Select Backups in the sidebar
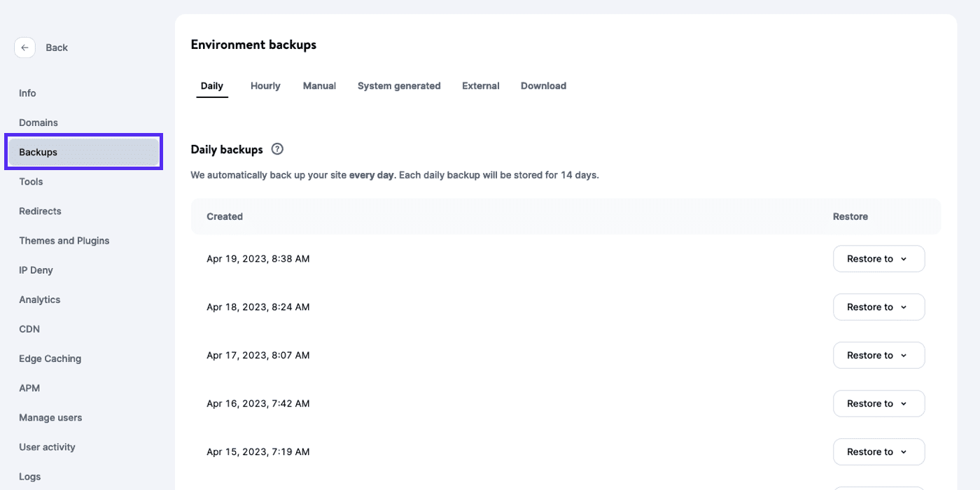The width and height of the screenshot is (980, 490). (x=38, y=152)
